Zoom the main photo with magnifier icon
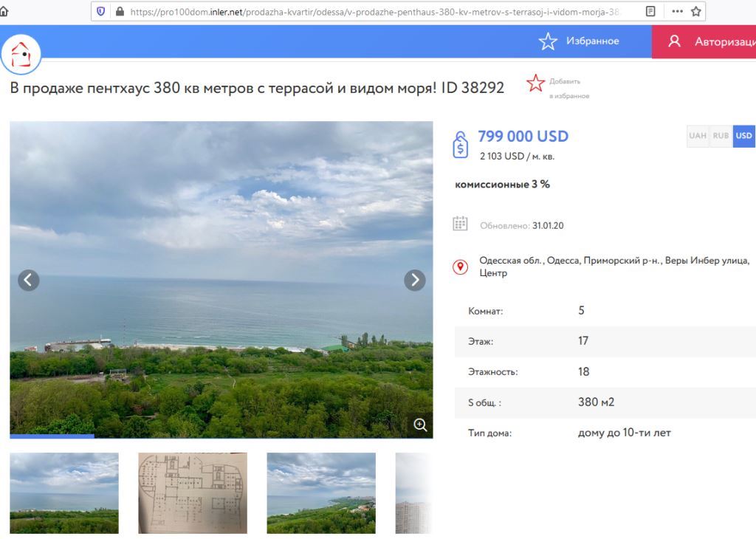This screenshot has width=756, height=539. click(420, 425)
